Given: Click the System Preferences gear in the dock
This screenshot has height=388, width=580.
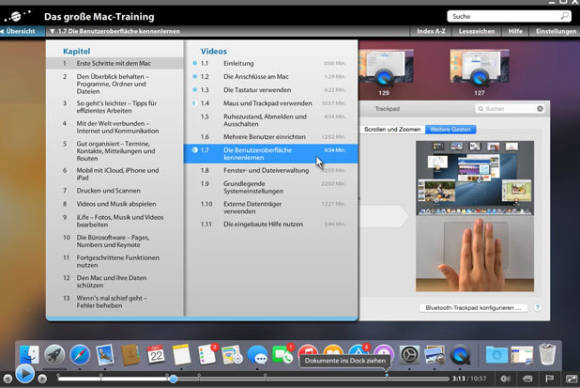Looking at the screenshot, I should click(409, 354).
